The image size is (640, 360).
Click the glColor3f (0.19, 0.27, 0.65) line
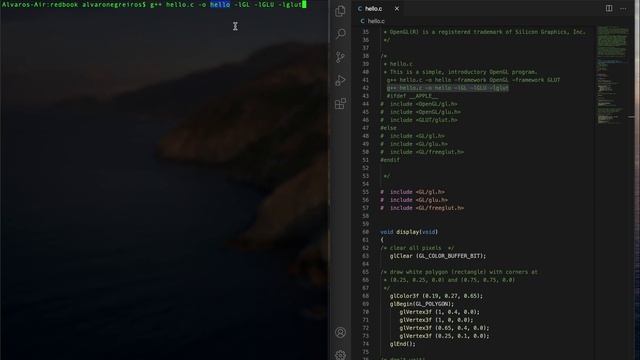click(436, 296)
